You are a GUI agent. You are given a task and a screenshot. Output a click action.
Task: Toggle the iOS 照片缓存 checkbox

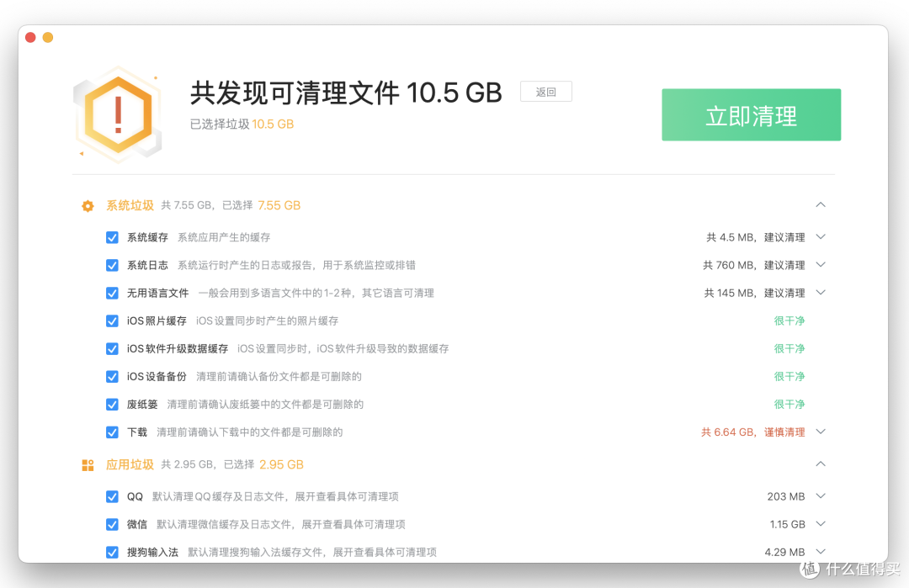(113, 321)
